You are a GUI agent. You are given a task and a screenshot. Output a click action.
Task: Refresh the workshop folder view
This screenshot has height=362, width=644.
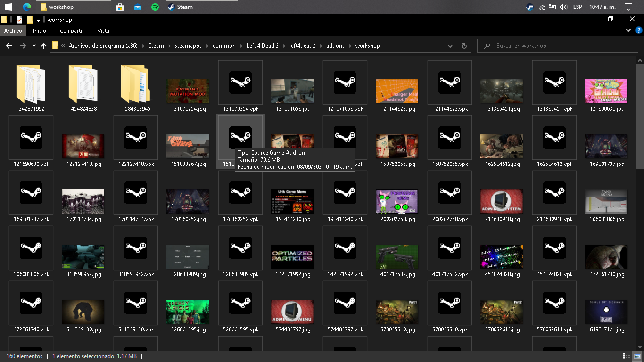click(x=464, y=46)
